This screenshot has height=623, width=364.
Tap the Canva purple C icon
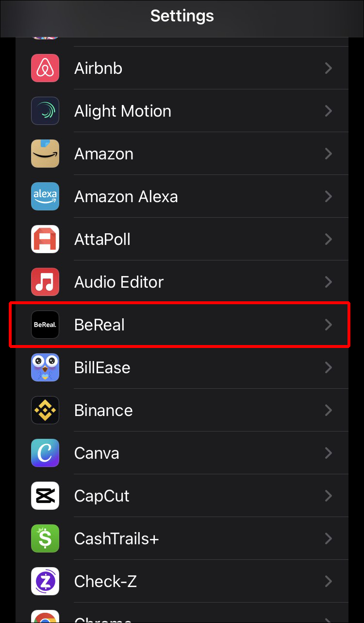45,453
